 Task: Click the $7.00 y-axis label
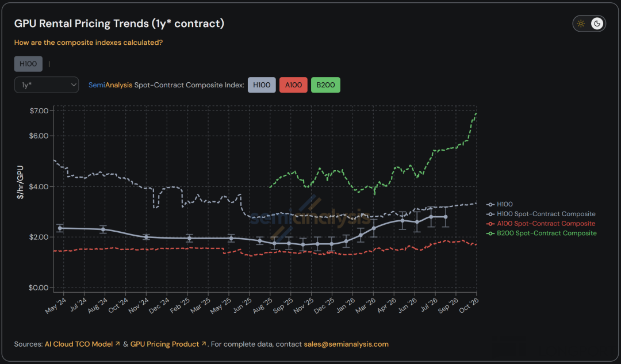tap(39, 111)
